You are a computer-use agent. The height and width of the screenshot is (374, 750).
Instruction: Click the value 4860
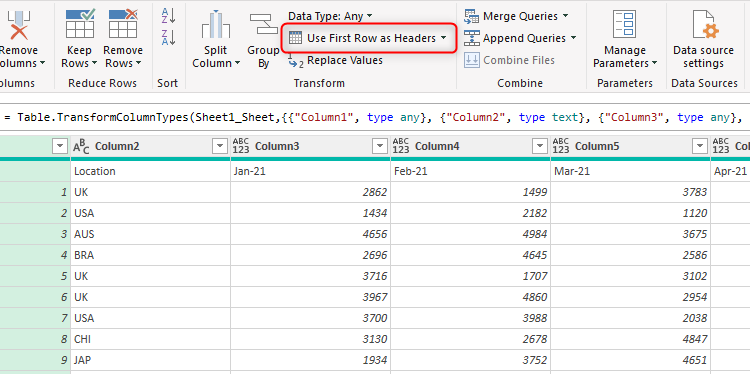point(535,297)
